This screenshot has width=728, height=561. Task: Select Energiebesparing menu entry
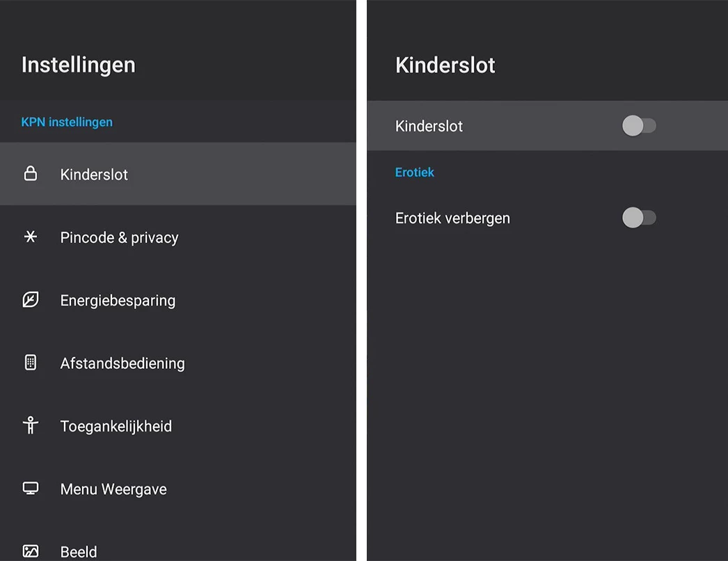118,301
